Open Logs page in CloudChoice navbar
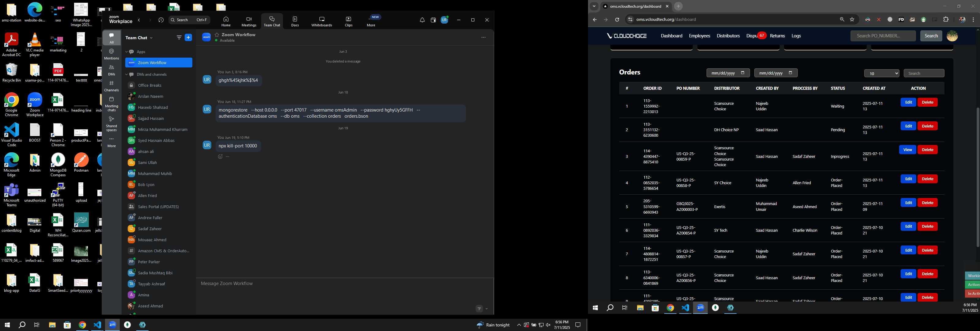The image size is (980, 331). (796, 36)
